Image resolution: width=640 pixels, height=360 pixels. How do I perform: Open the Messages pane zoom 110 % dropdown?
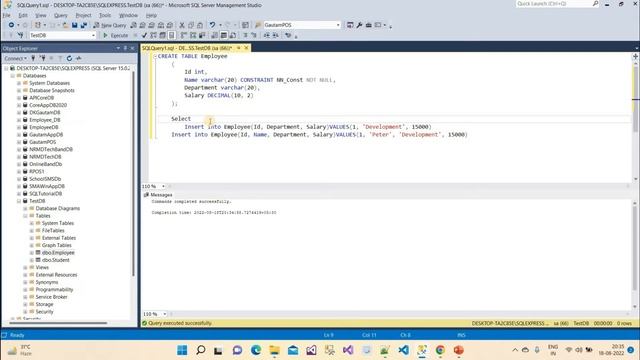point(164,314)
